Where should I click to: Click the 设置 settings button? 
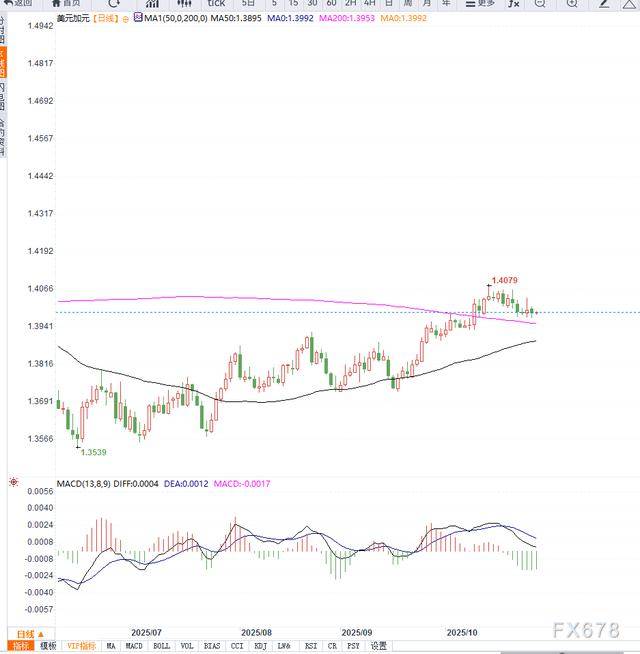point(378,646)
